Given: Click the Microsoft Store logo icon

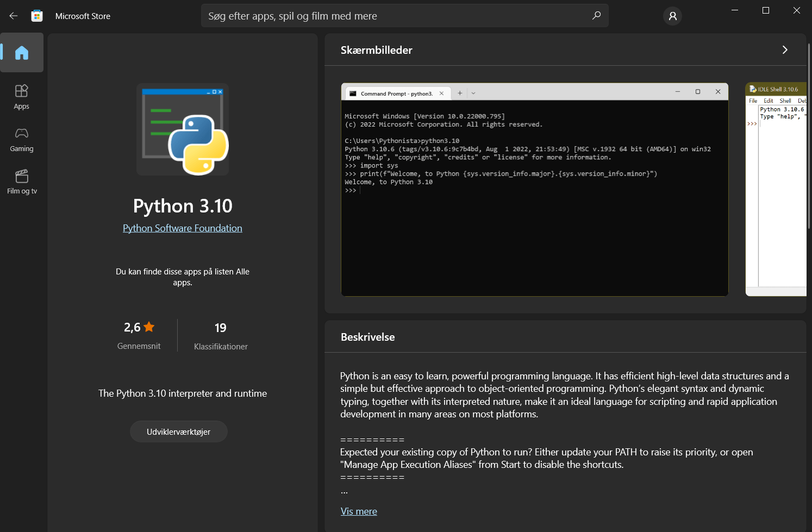Looking at the screenshot, I should coord(36,16).
